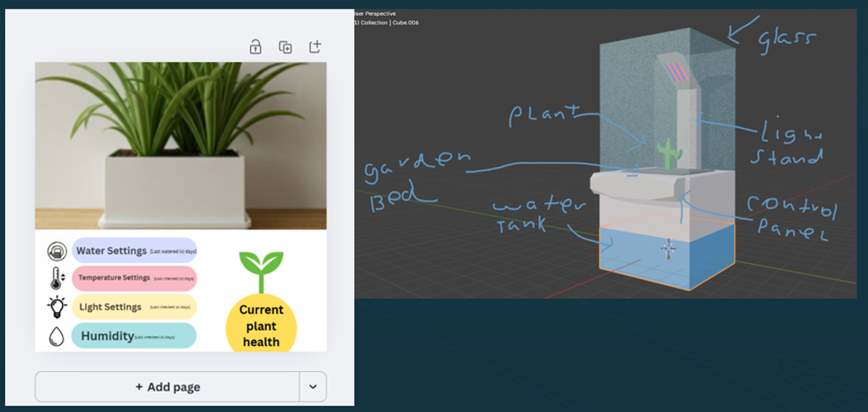868x412 pixels.
Task: Select the light bulb icon
Action: 56,307
